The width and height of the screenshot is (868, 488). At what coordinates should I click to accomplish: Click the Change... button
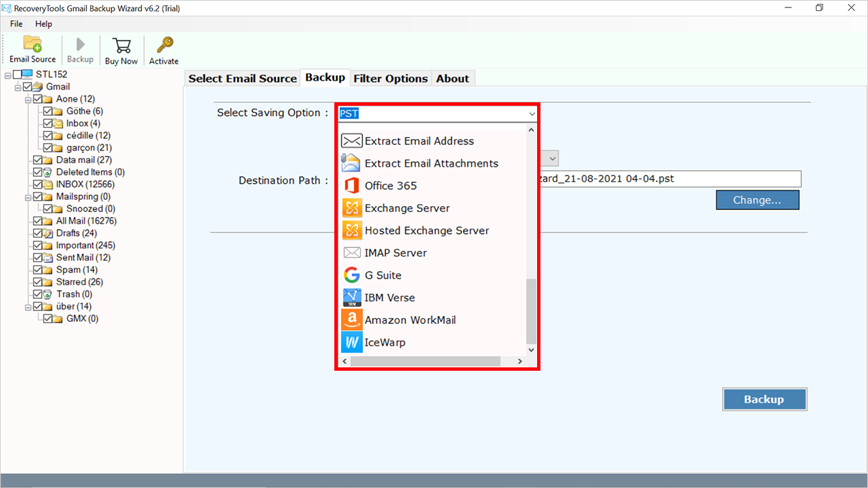757,200
